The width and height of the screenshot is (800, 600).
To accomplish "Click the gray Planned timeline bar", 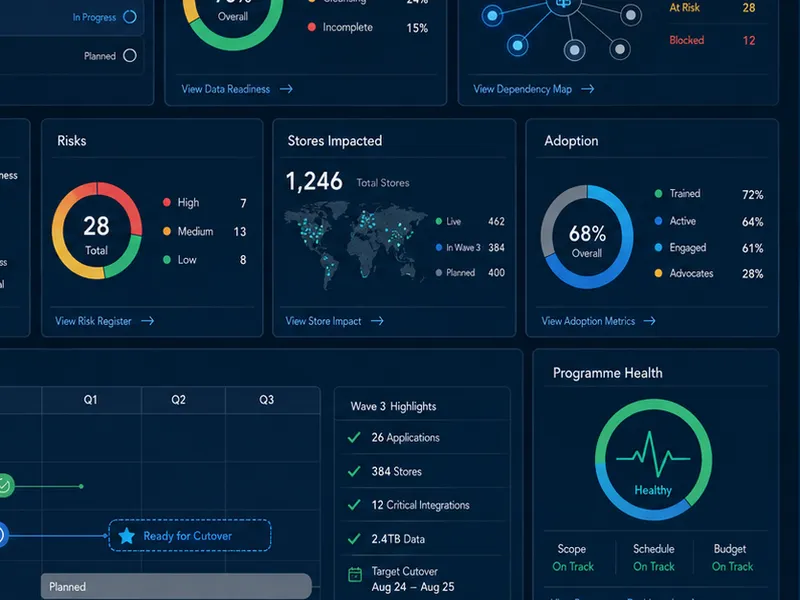I will [176, 586].
